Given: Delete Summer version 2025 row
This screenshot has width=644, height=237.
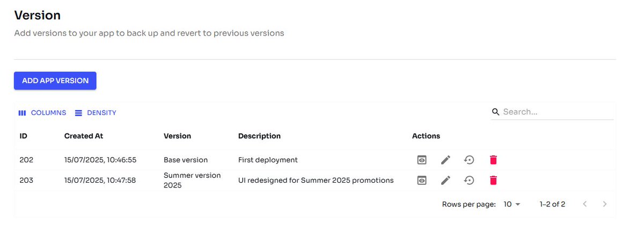Looking at the screenshot, I should (x=493, y=180).
